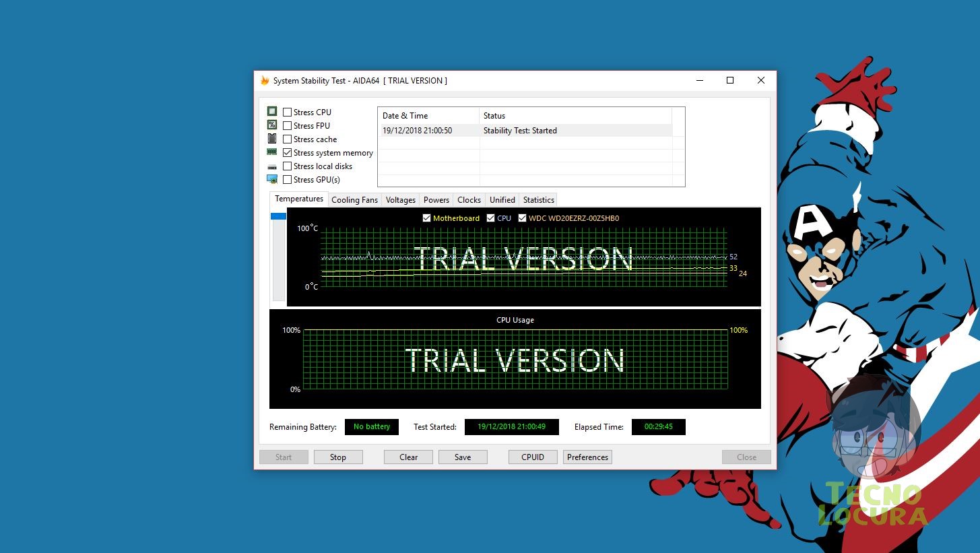Click the 19/12/2018 21:00:50 log timestamp
980x553 pixels.
[417, 131]
